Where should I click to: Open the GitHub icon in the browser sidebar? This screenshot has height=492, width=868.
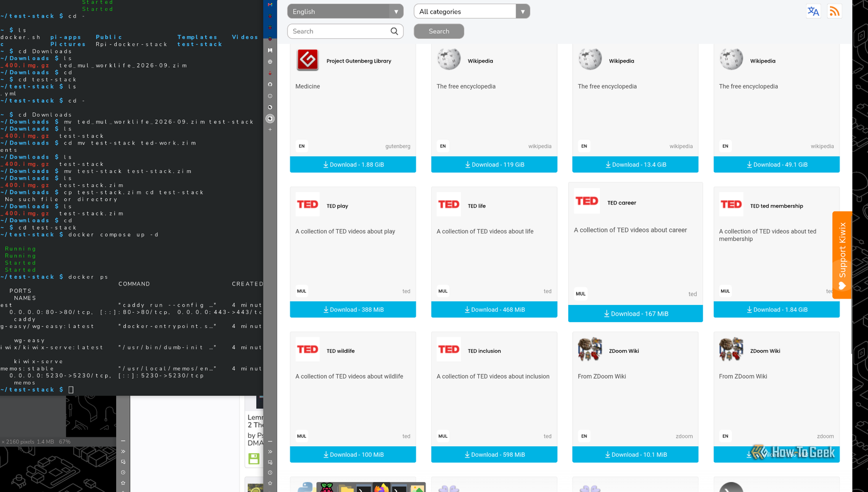coord(270,85)
